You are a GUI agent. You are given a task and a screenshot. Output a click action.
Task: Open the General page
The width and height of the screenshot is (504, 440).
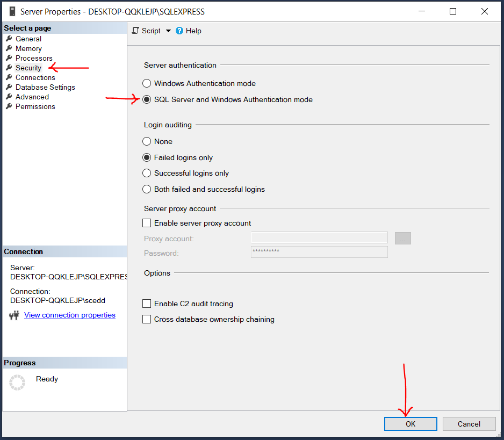point(28,39)
